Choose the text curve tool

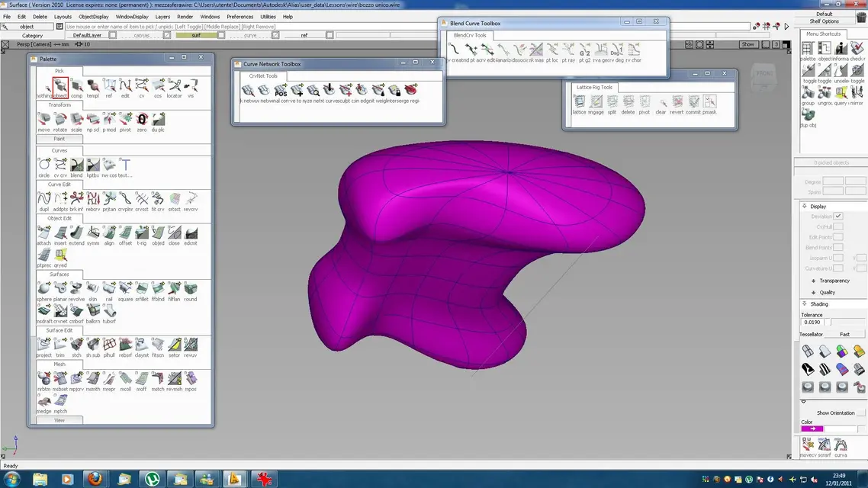point(126,167)
